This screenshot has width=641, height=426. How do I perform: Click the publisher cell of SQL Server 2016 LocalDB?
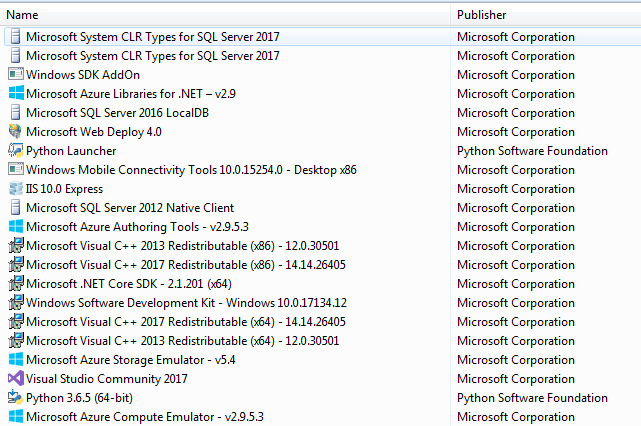tap(516, 113)
